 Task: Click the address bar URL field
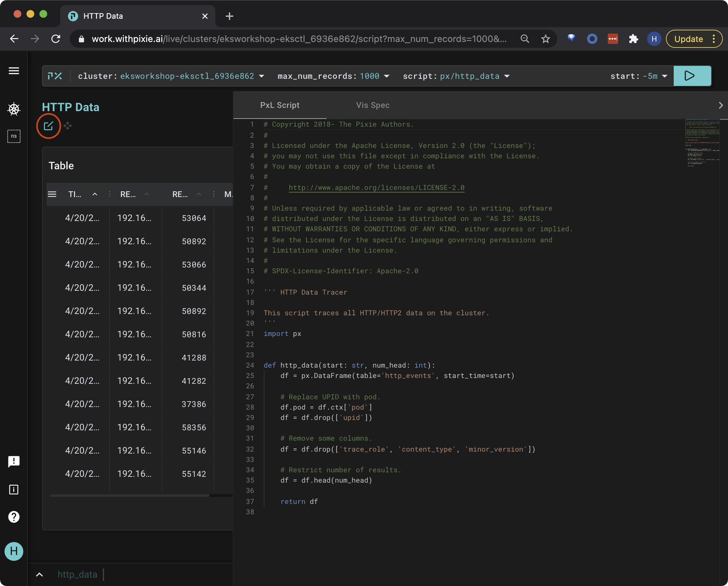(x=299, y=39)
